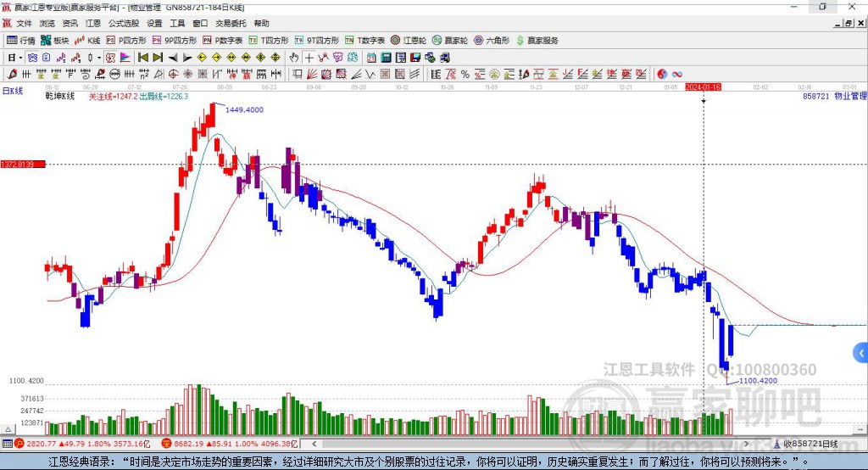Click the jump-to-last-bar icon
Screen dimensions: 868x470
point(158,58)
